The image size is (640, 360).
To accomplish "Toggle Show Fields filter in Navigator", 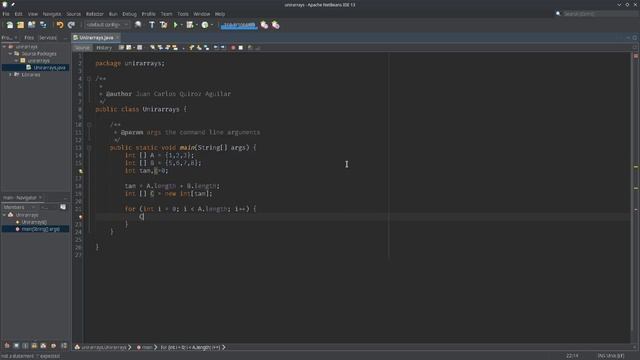I will (x=16, y=346).
